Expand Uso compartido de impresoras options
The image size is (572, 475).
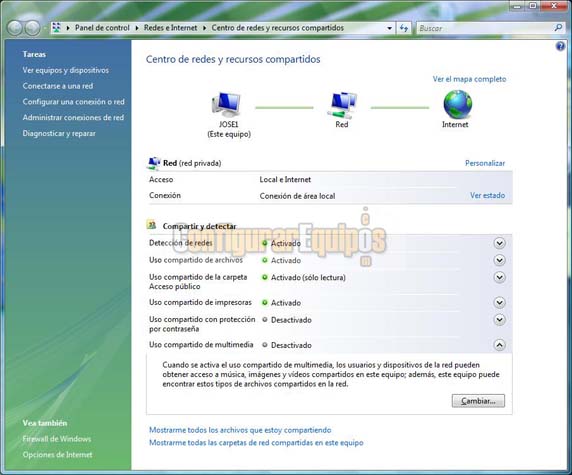click(499, 302)
